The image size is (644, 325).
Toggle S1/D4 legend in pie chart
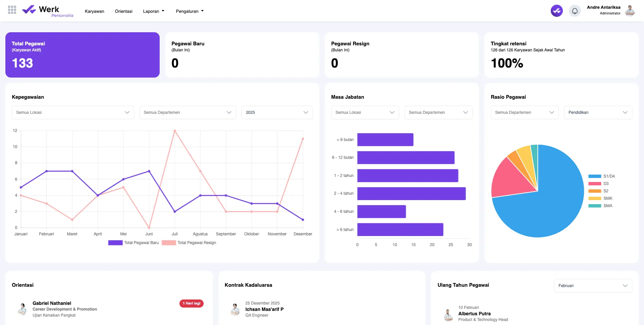pyautogui.click(x=601, y=176)
